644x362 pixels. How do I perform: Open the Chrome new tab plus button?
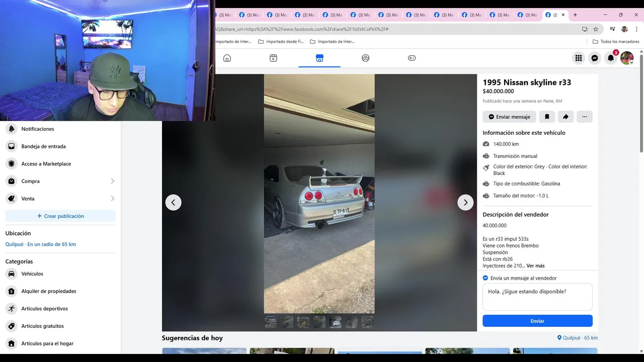pos(575,15)
